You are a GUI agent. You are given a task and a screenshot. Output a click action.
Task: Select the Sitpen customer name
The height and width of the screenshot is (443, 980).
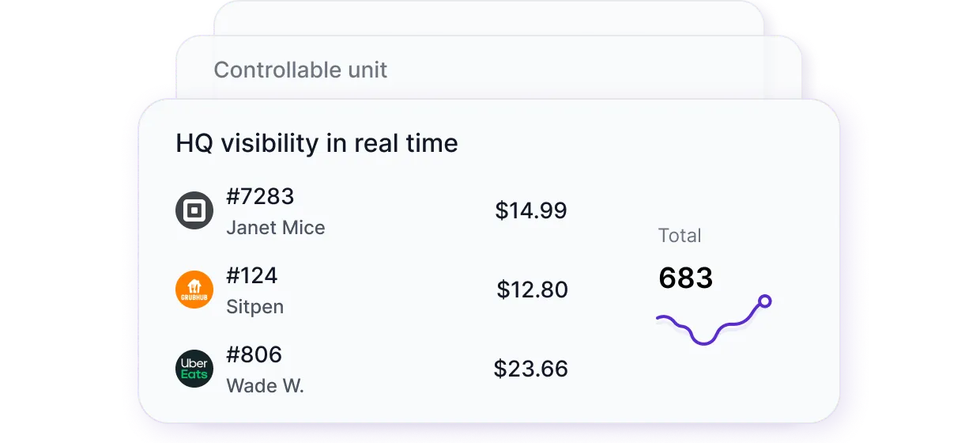click(254, 307)
